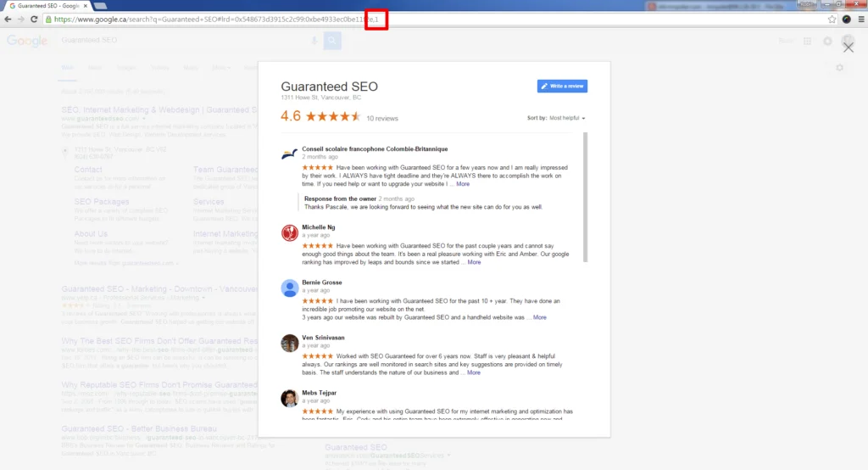Bookmark page with star icon

832,20
